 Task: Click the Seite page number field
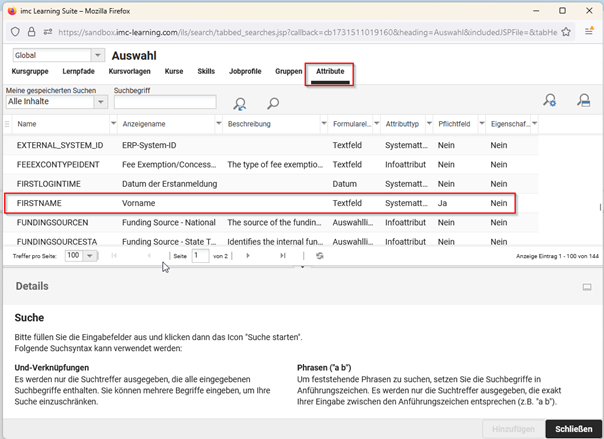[x=200, y=256]
